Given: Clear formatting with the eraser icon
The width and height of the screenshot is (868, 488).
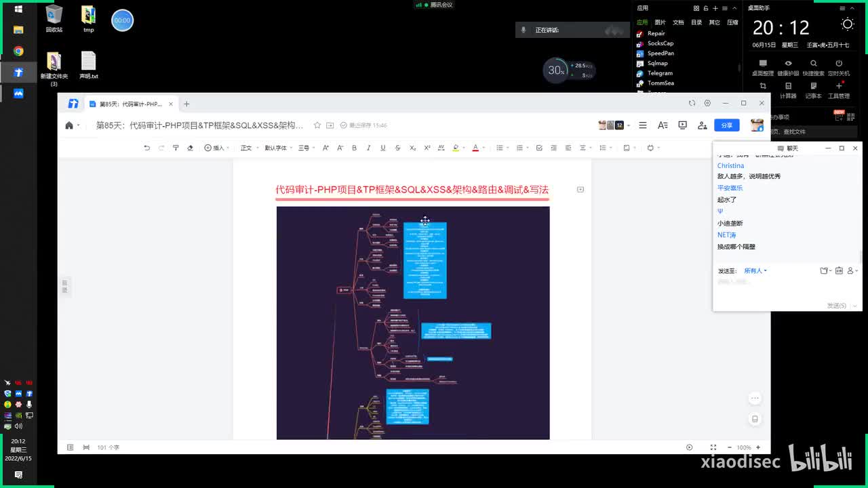Looking at the screenshot, I should click(190, 148).
